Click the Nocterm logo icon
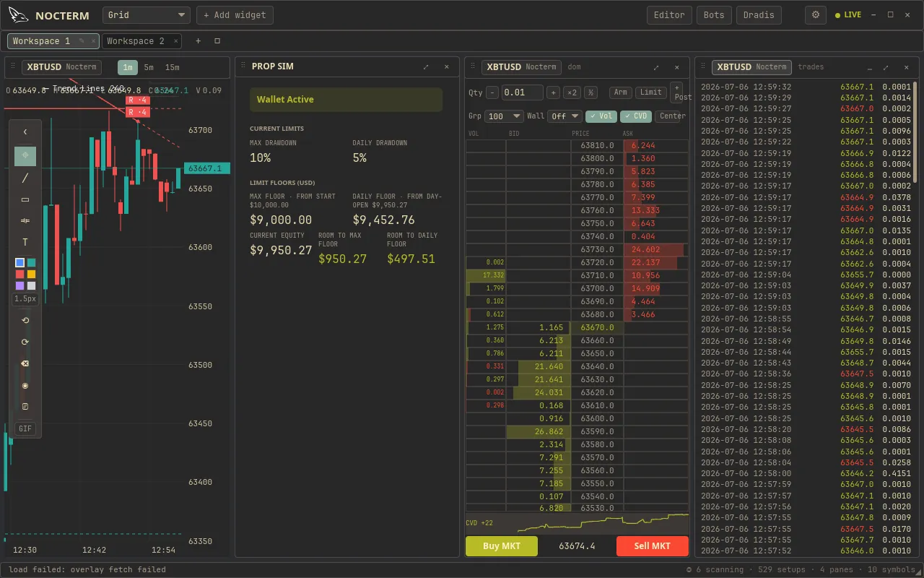924x578 pixels. [x=18, y=14]
